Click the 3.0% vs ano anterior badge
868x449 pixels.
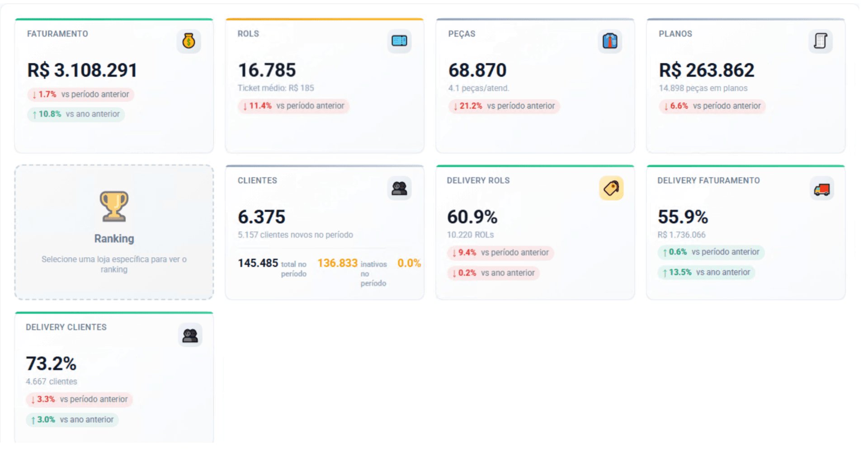coord(72,420)
